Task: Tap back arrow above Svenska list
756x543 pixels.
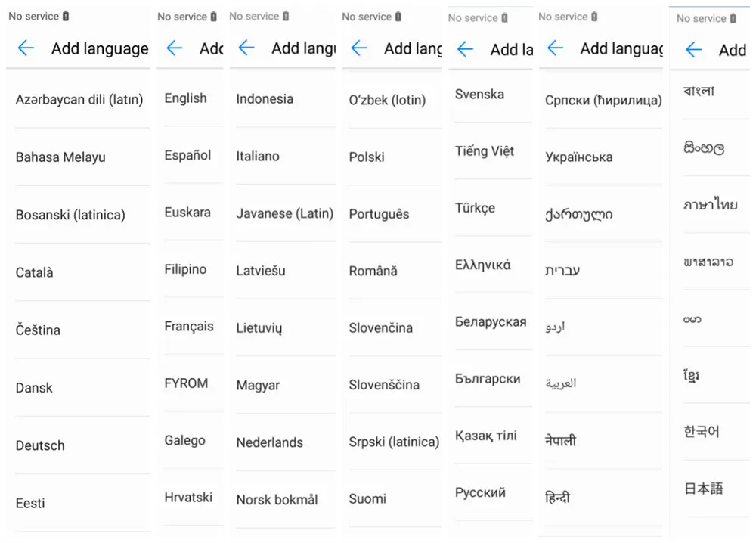Action: 465,48
